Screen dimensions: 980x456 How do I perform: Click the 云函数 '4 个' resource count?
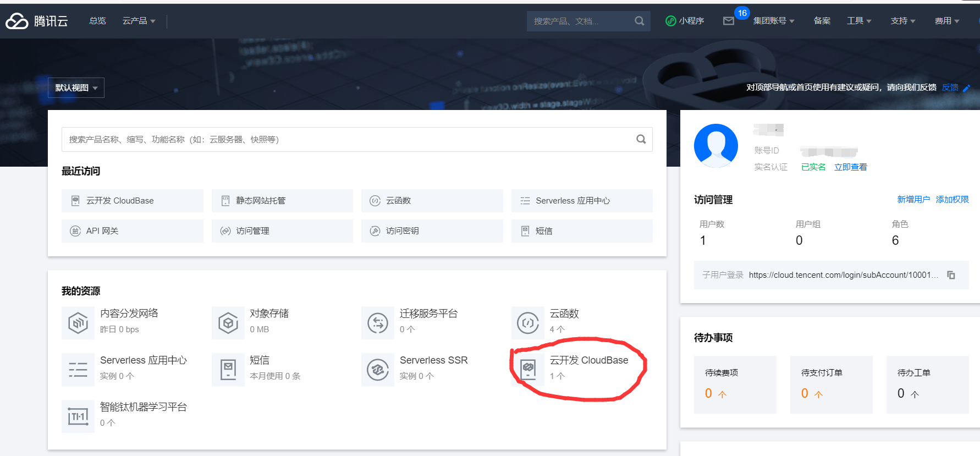click(x=557, y=329)
